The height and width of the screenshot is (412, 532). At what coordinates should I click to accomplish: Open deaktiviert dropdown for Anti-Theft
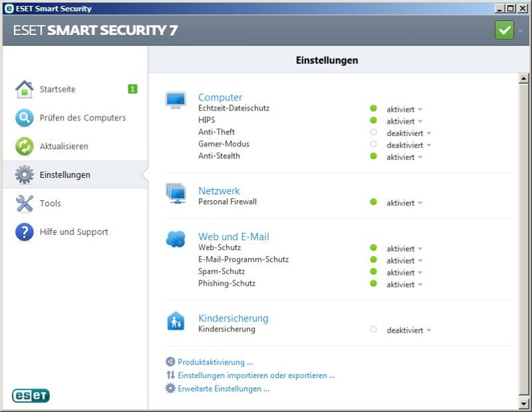[x=408, y=133]
